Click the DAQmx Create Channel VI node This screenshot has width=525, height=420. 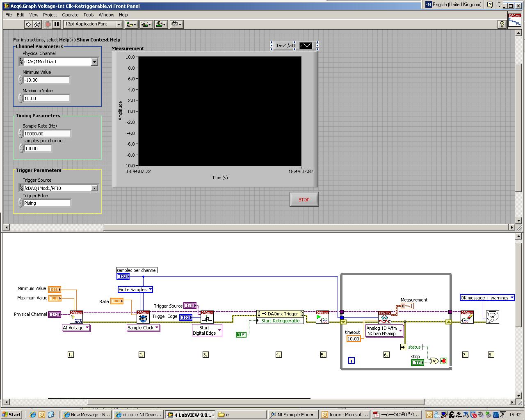pos(76,317)
